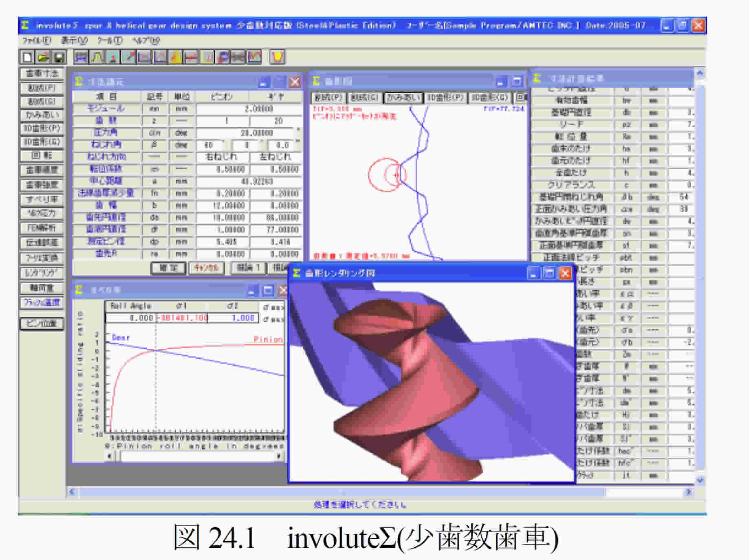This screenshot has height=560, width=749.
Task: Click the main workspace horizontal scrollbar
Action: pos(380,492)
